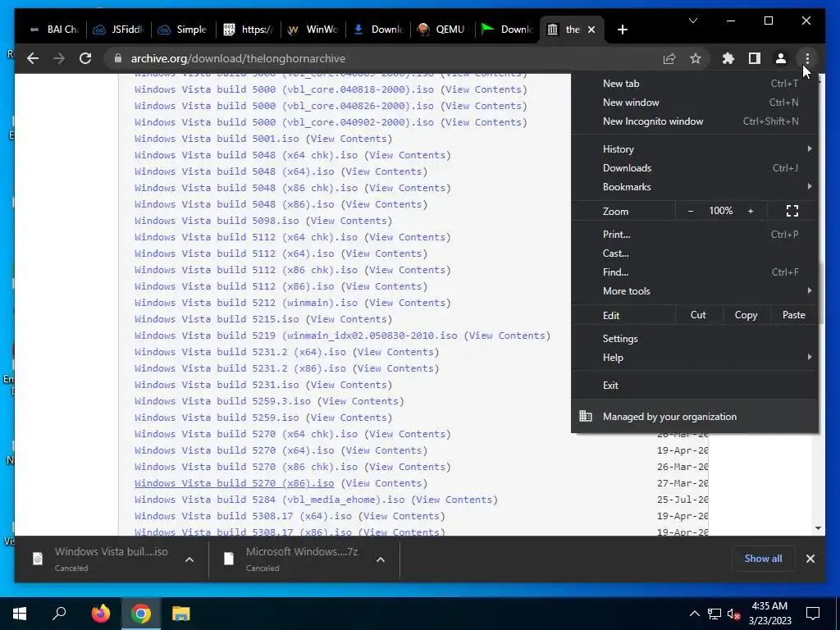Open Windows Vista build 5212 (winmain).iso link

pos(246,303)
